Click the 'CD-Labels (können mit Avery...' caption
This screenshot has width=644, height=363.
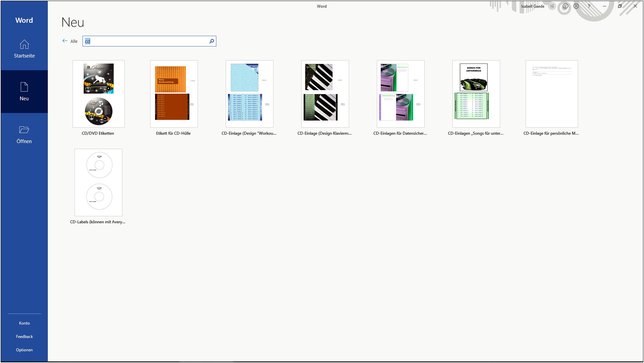pos(98,222)
